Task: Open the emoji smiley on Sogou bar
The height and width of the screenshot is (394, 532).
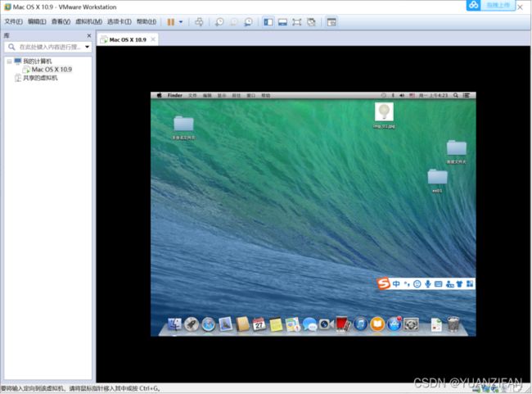Action: (417, 284)
